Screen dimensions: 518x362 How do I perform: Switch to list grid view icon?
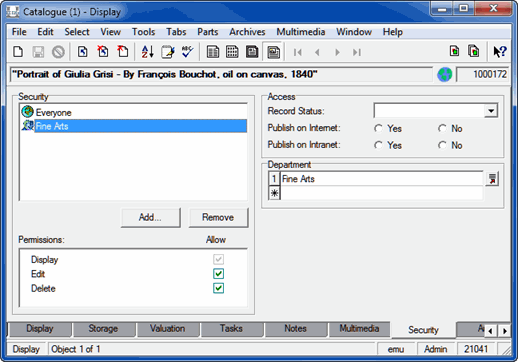pos(232,52)
